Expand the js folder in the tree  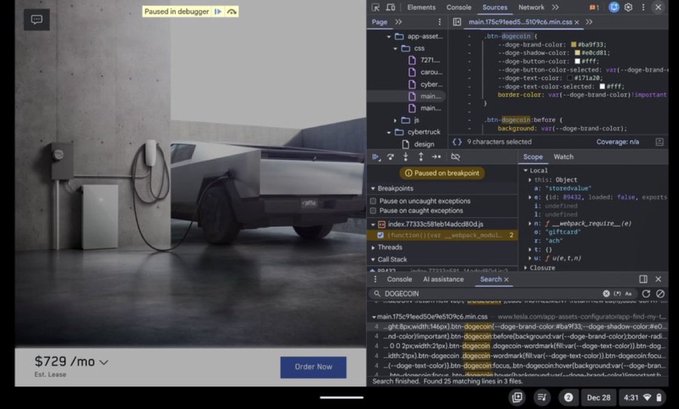tap(395, 120)
